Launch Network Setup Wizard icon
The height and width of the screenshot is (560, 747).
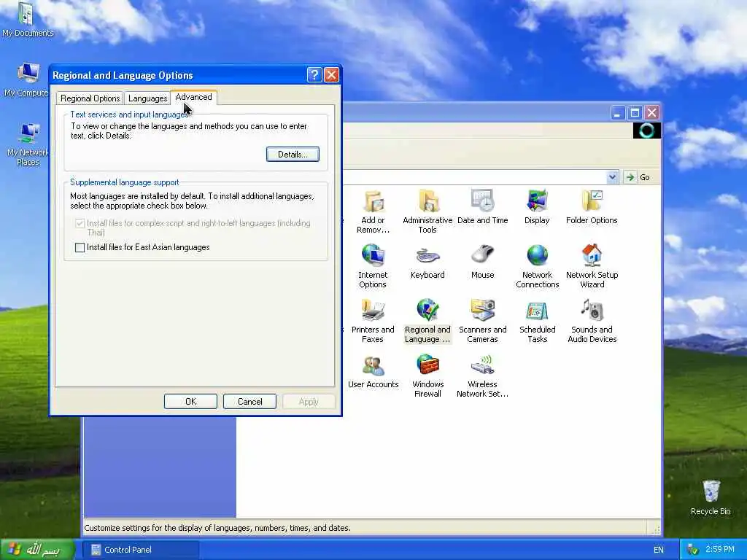click(592, 256)
